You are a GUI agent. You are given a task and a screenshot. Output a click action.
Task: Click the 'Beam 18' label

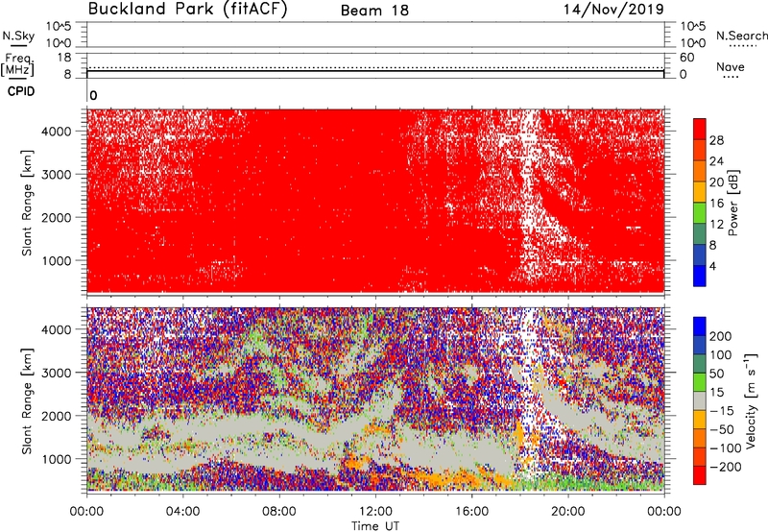(374, 11)
